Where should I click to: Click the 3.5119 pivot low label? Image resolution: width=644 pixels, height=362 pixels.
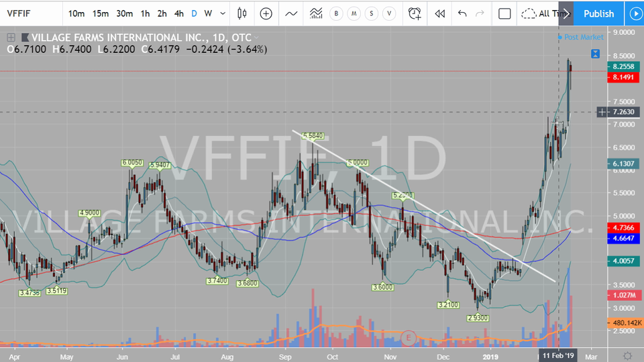56,291
